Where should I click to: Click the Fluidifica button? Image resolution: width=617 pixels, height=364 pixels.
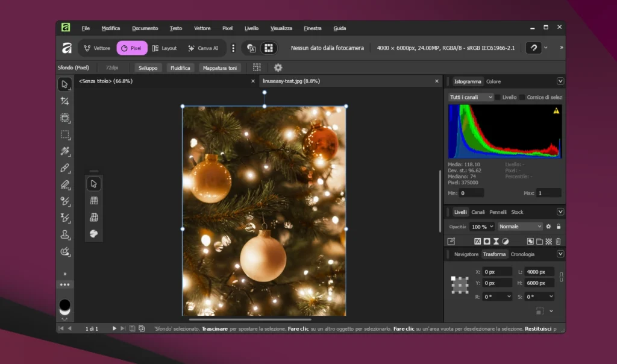pos(181,67)
